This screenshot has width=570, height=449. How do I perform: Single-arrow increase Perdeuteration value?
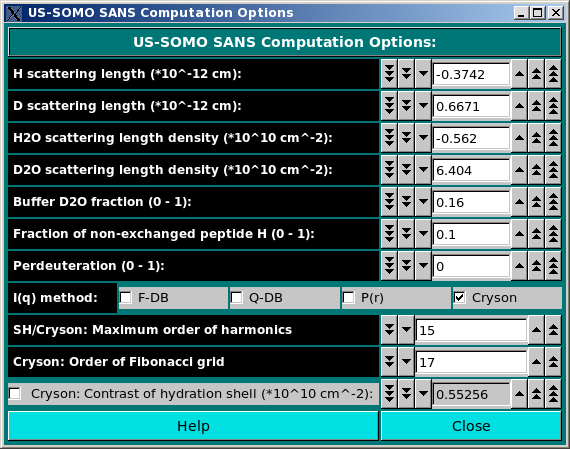519,266
